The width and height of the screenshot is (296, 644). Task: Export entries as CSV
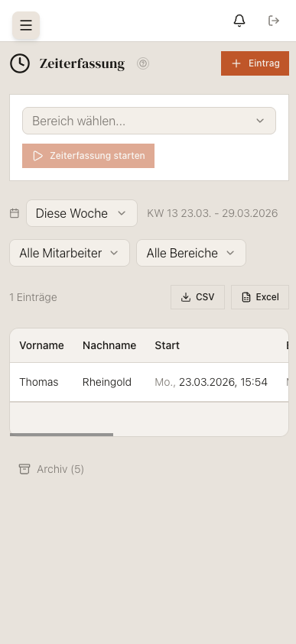click(198, 297)
